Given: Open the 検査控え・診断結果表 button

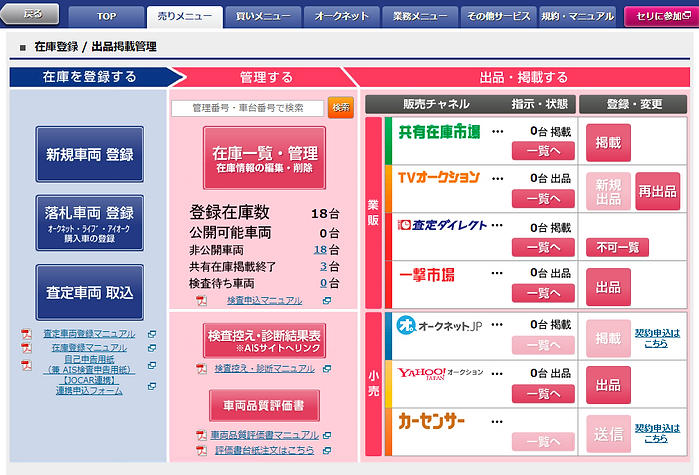Looking at the screenshot, I should click(x=264, y=341).
